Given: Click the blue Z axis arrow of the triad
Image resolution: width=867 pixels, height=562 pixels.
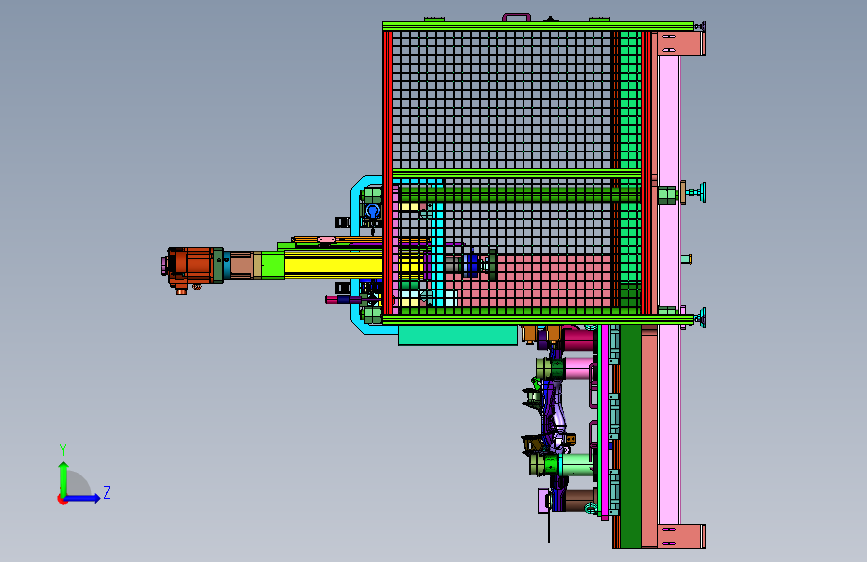Looking at the screenshot, I should click(83, 498).
